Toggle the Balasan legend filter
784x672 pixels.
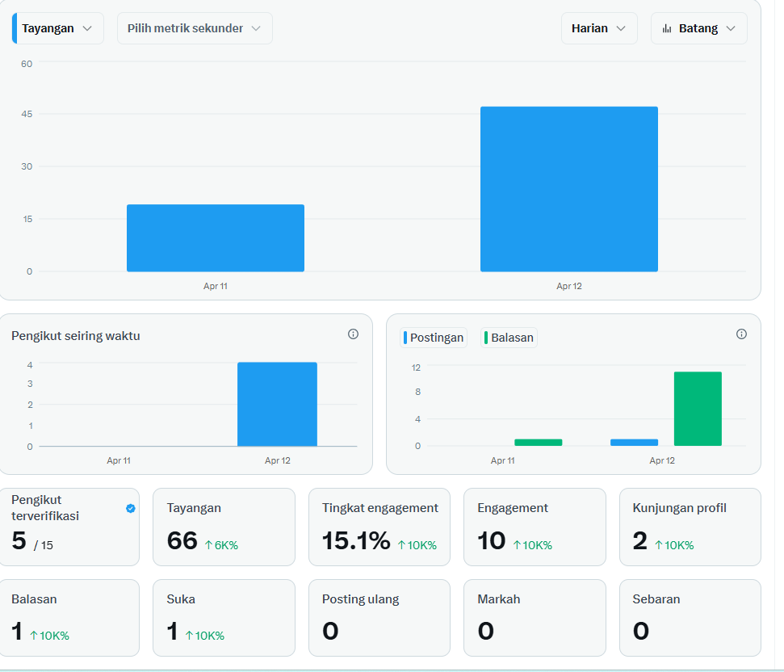[509, 338]
